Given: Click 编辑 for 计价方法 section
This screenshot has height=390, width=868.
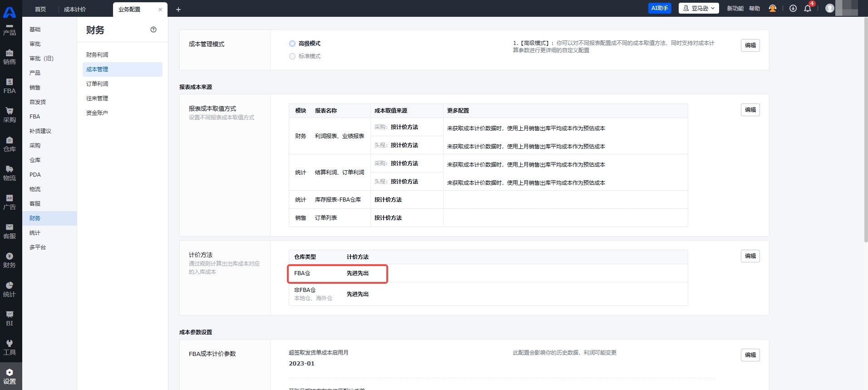Looking at the screenshot, I should [750, 256].
